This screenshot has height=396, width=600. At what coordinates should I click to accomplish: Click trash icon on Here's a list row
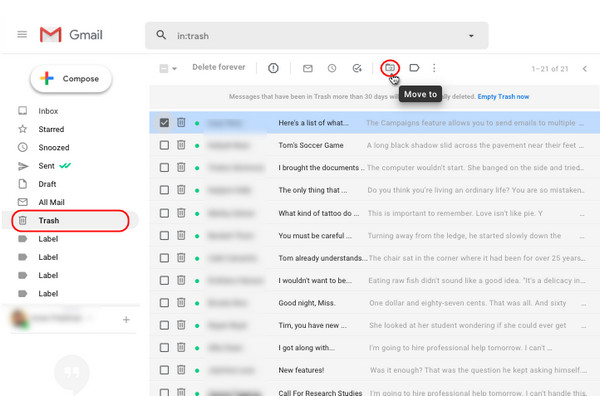[181, 122]
